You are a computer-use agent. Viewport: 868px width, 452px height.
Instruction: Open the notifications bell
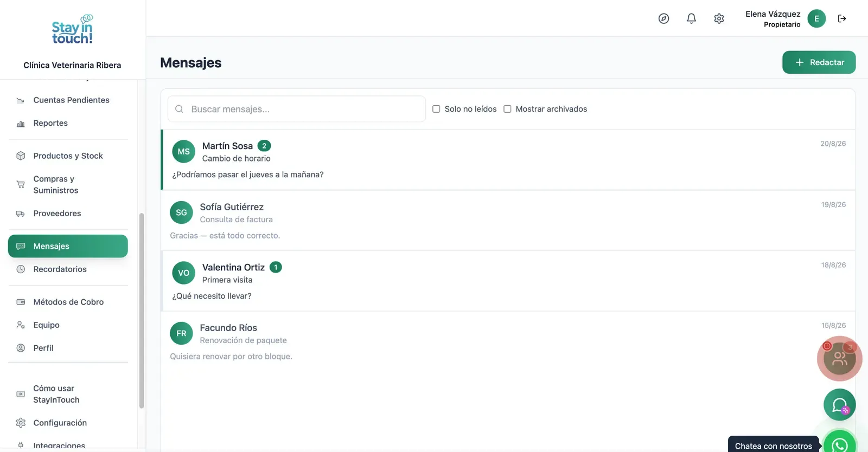point(691,18)
